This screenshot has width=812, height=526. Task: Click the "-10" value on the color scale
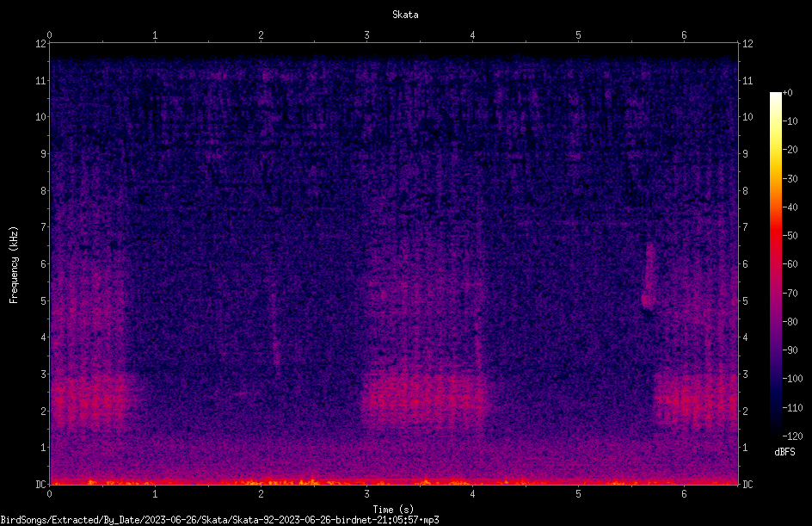click(790, 121)
